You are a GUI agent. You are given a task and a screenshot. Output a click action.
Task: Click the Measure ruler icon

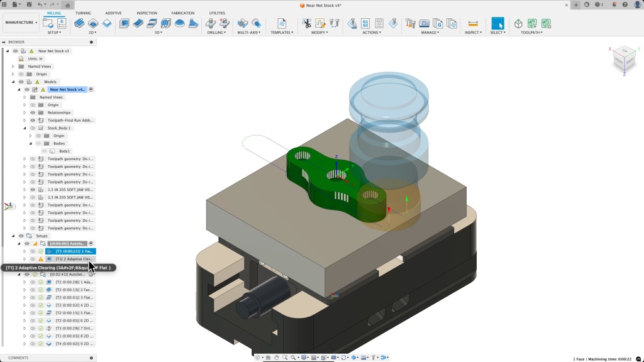[x=473, y=23]
